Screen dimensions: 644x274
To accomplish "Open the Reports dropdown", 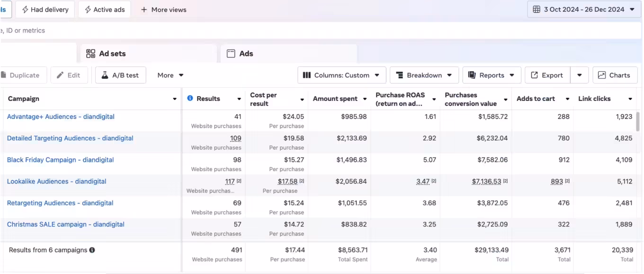I will coord(492,75).
